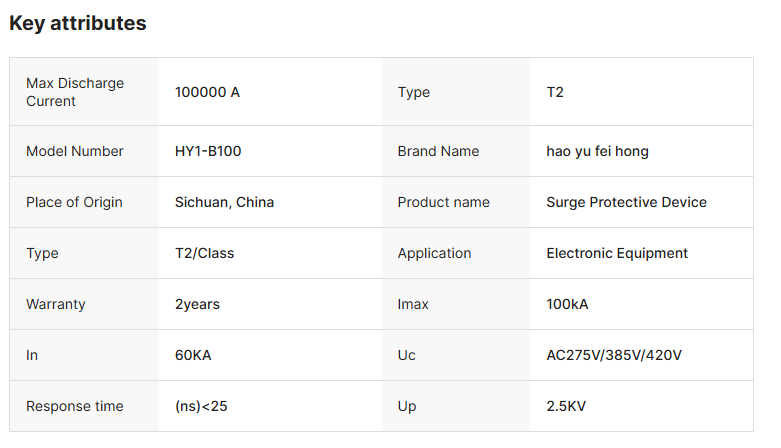Click the Warranty label
The height and width of the screenshot is (448, 781).
tap(56, 304)
